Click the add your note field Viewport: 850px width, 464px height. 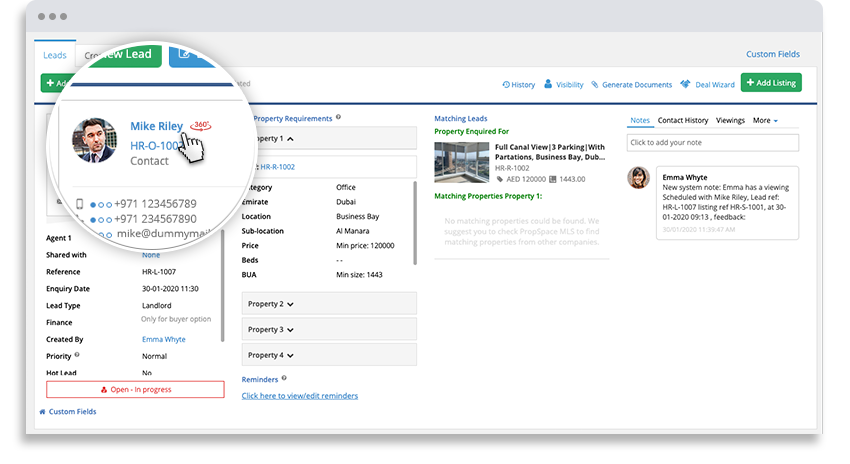click(x=713, y=143)
